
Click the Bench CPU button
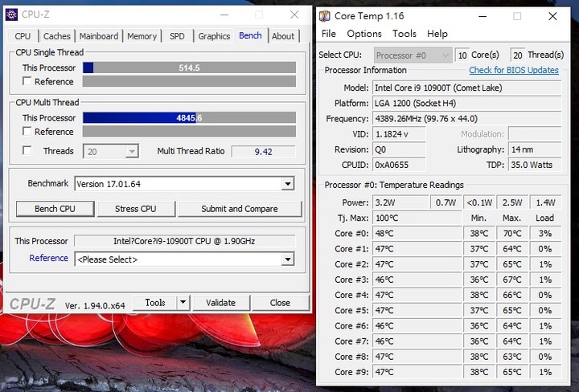pyautogui.click(x=55, y=209)
